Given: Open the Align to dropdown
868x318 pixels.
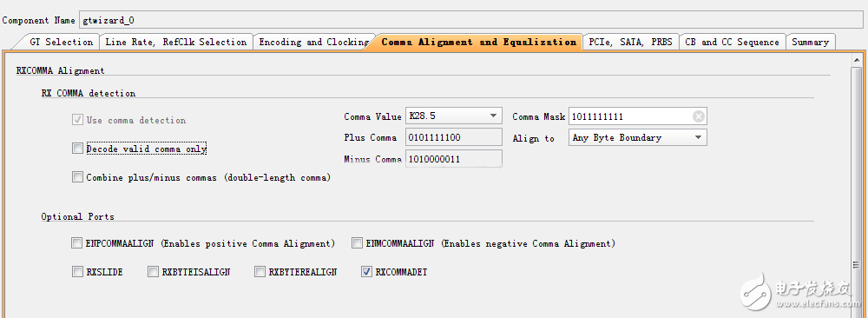Looking at the screenshot, I should pyautogui.click(x=637, y=137).
